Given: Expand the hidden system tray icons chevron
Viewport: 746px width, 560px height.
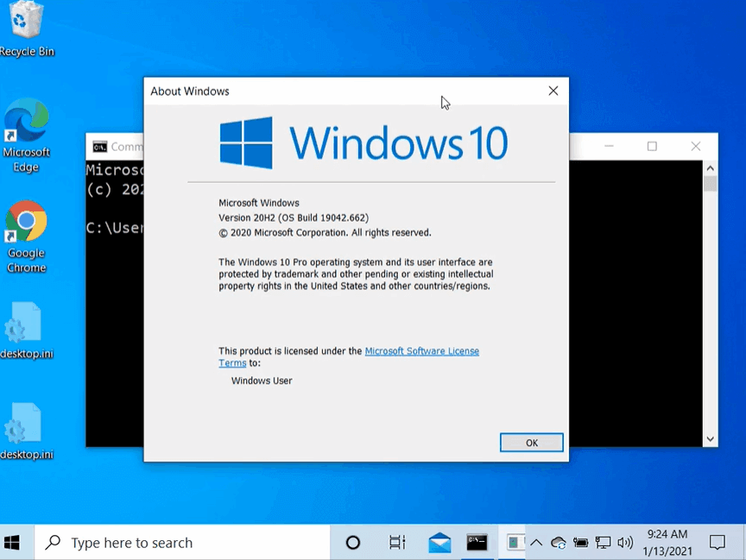Looking at the screenshot, I should [x=536, y=543].
